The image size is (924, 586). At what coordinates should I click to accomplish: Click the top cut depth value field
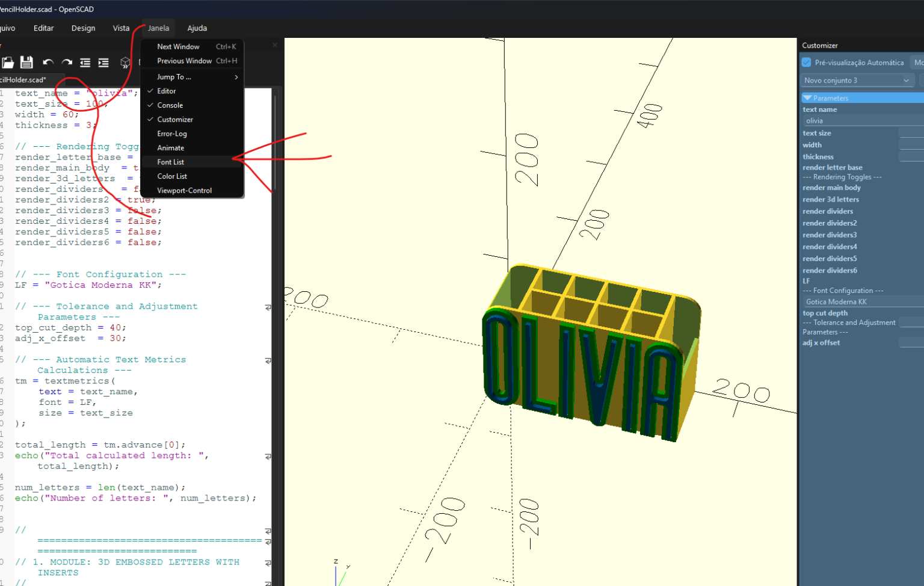point(911,322)
